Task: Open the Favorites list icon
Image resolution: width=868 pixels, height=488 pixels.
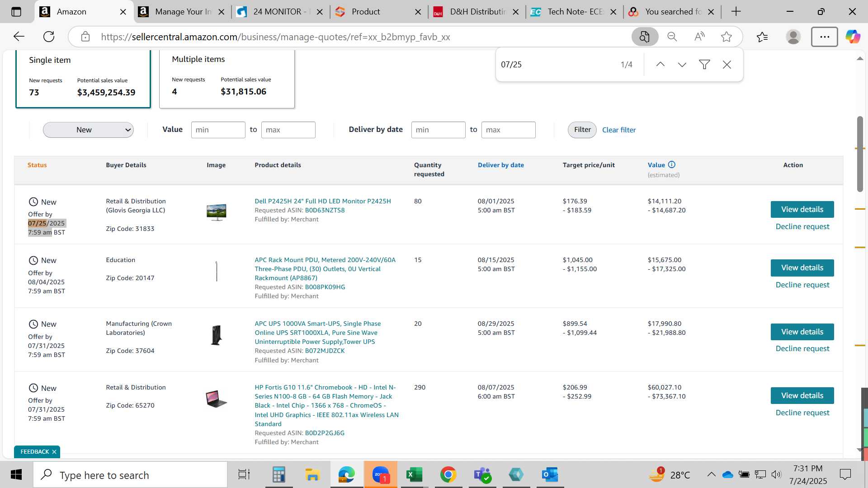Action: click(x=762, y=37)
